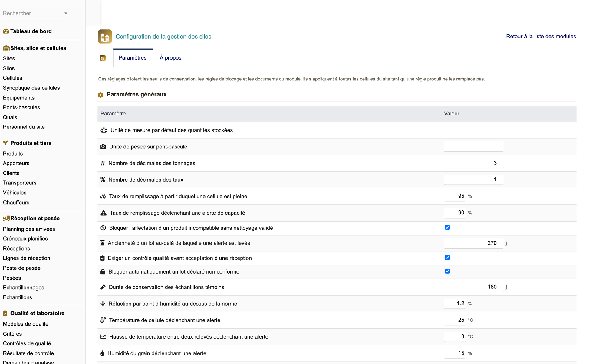The height and width of the screenshot is (364, 589).
Task: Click the cellule pleine field showing 95
Action: coord(455,196)
